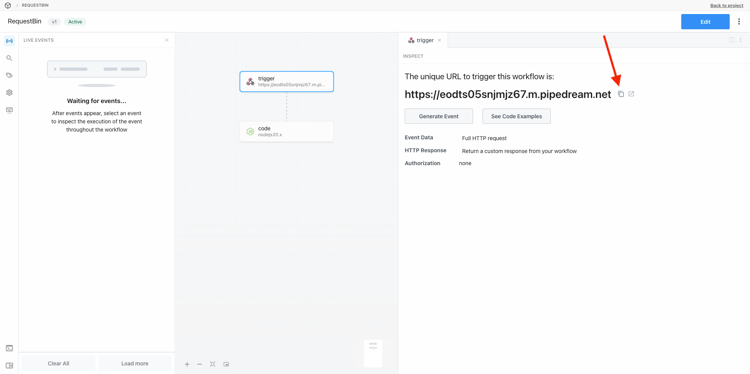This screenshot has width=750, height=374.
Task: Click the Full HTTP request value
Action: [484, 138]
